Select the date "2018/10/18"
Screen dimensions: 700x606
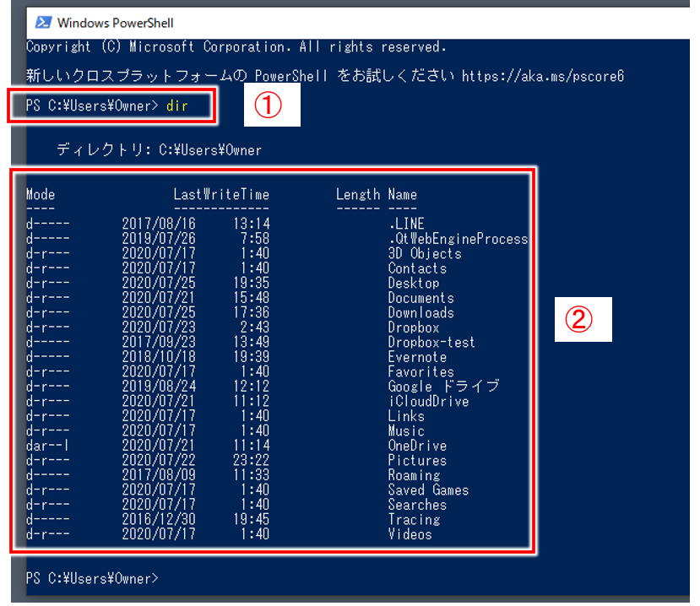tap(159, 357)
